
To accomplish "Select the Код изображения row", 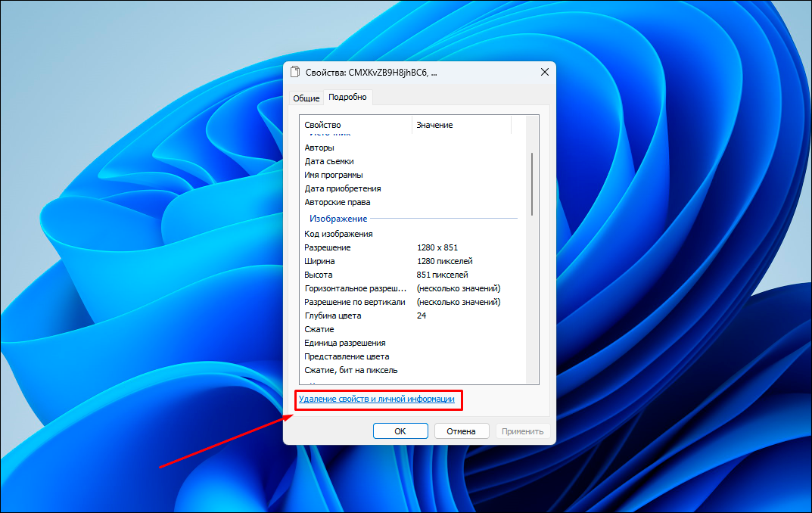I will [x=412, y=234].
